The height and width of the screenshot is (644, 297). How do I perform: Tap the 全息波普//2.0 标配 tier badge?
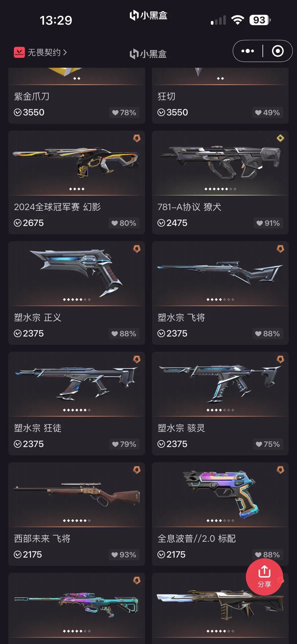(x=280, y=470)
